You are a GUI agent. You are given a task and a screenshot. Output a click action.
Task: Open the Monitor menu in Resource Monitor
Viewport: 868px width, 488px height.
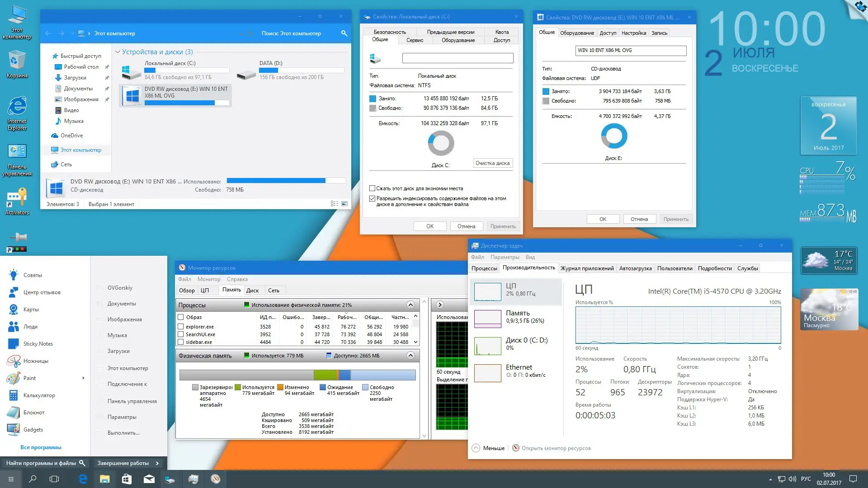(209, 279)
